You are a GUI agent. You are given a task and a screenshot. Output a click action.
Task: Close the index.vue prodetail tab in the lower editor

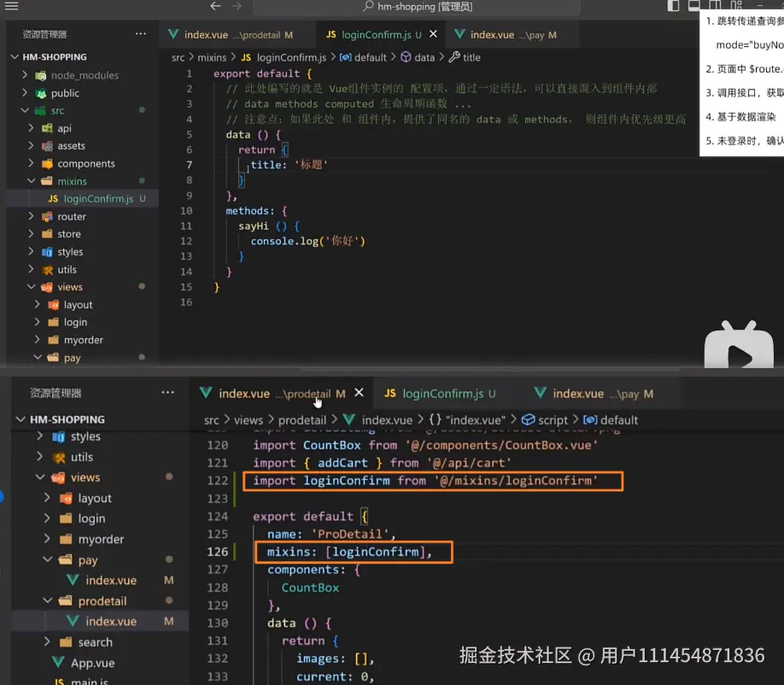[x=359, y=393]
